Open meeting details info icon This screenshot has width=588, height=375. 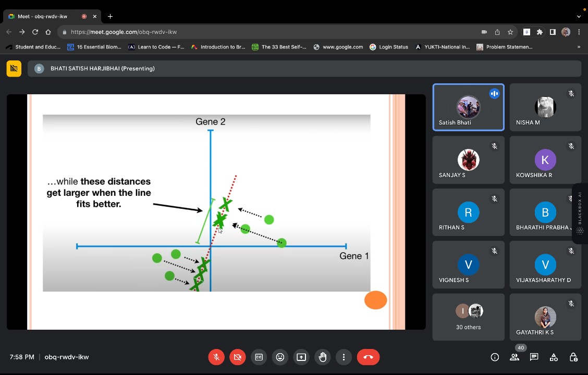(x=495, y=357)
